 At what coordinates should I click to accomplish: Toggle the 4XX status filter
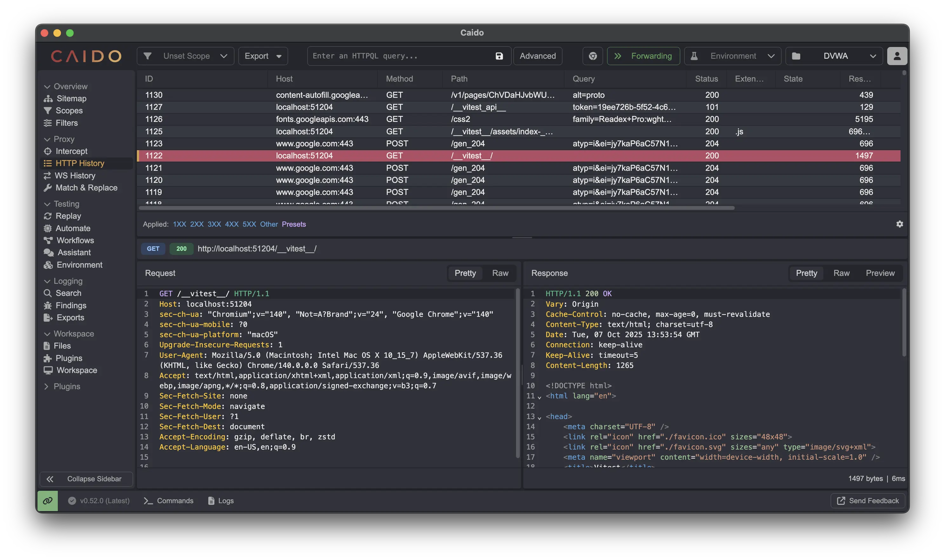click(231, 224)
